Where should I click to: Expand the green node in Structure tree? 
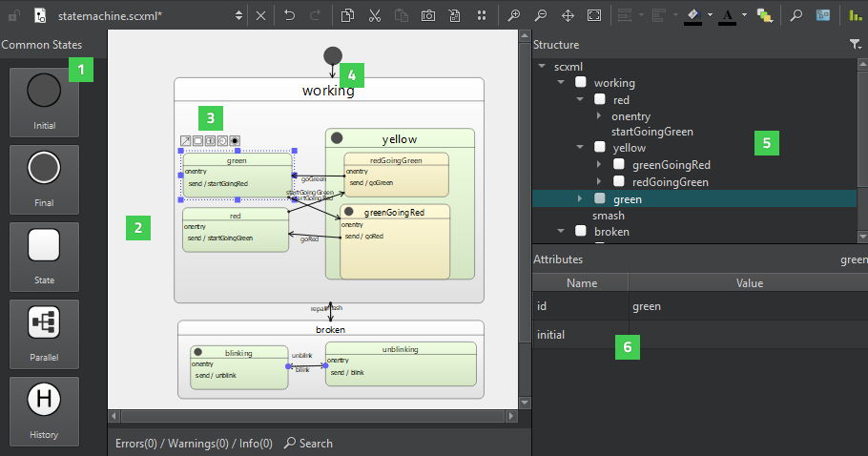(580, 198)
